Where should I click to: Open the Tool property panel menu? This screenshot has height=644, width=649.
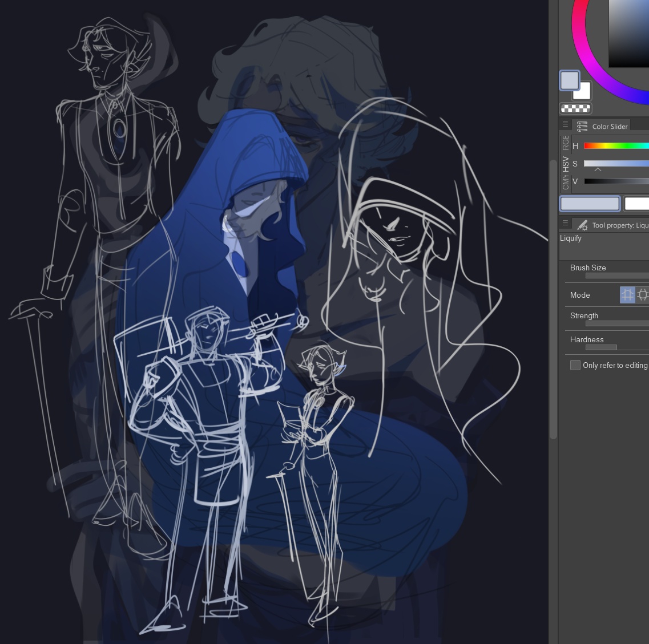(565, 224)
